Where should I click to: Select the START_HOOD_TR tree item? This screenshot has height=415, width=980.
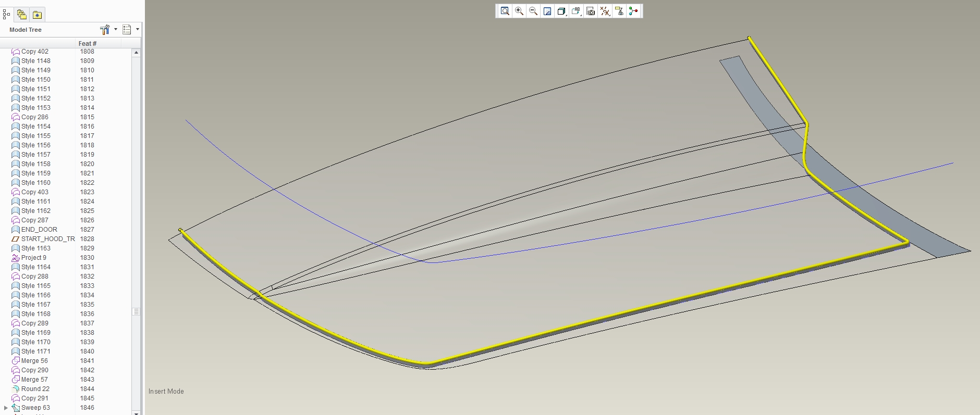pyautogui.click(x=48, y=239)
